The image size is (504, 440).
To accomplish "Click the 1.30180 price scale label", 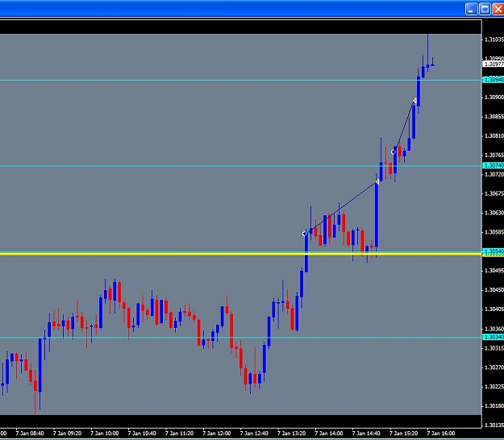I will tap(494, 406).
